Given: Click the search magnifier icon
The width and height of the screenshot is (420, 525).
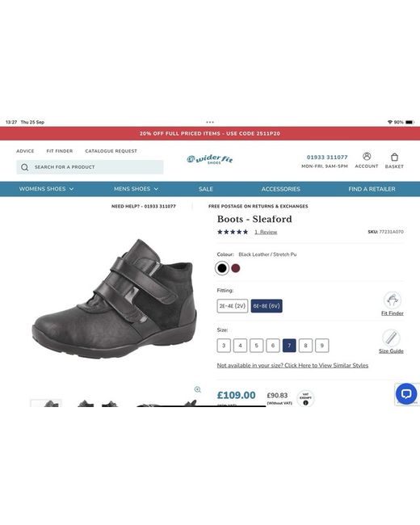Looking at the screenshot, I should (x=25, y=167).
